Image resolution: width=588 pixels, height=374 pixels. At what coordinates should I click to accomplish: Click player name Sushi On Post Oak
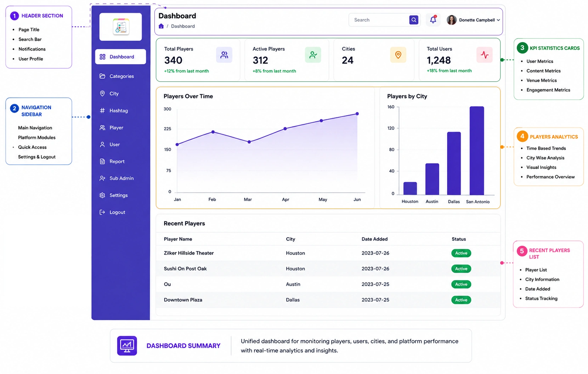[x=185, y=269]
